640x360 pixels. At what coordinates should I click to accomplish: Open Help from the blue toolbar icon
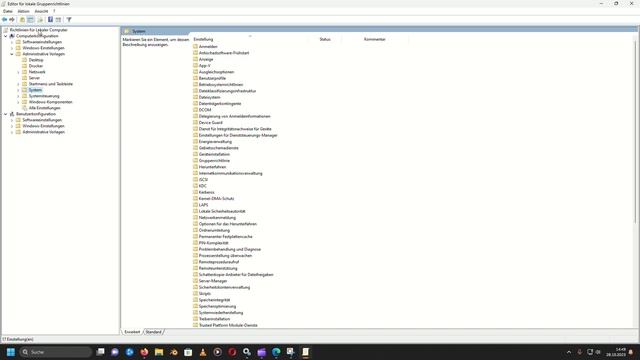[50, 20]
